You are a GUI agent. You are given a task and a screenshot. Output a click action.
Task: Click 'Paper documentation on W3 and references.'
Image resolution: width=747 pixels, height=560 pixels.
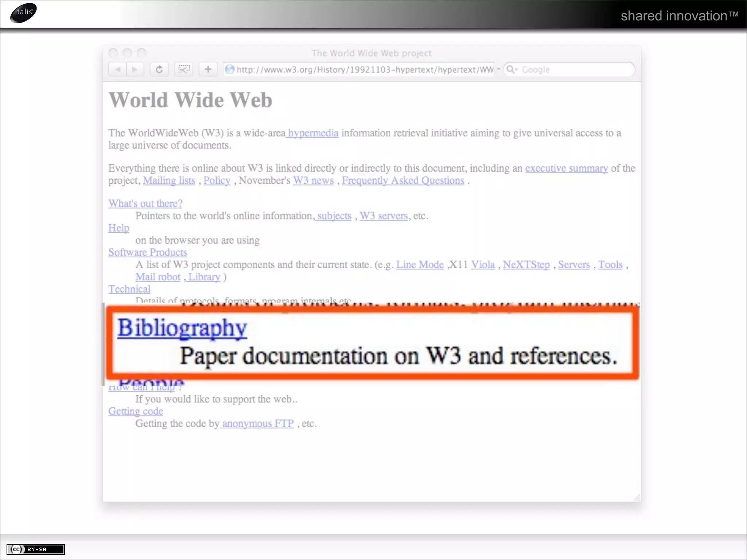point(399,356)
